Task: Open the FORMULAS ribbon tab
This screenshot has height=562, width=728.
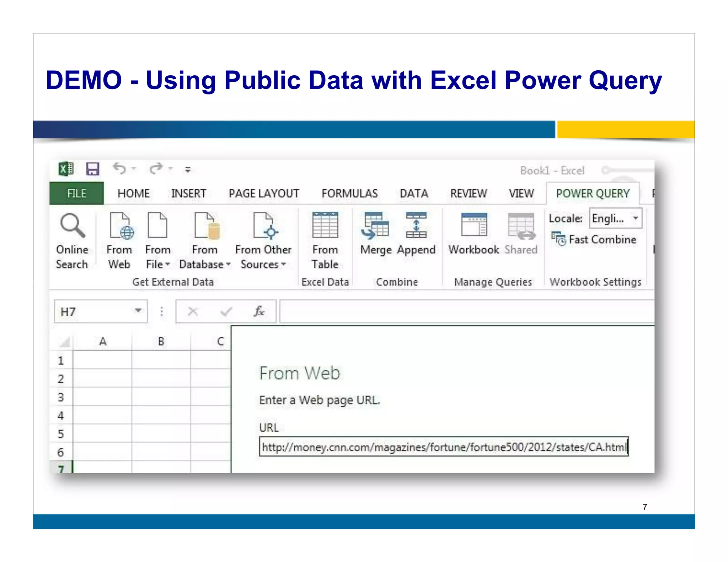Action: coord(350,194)
